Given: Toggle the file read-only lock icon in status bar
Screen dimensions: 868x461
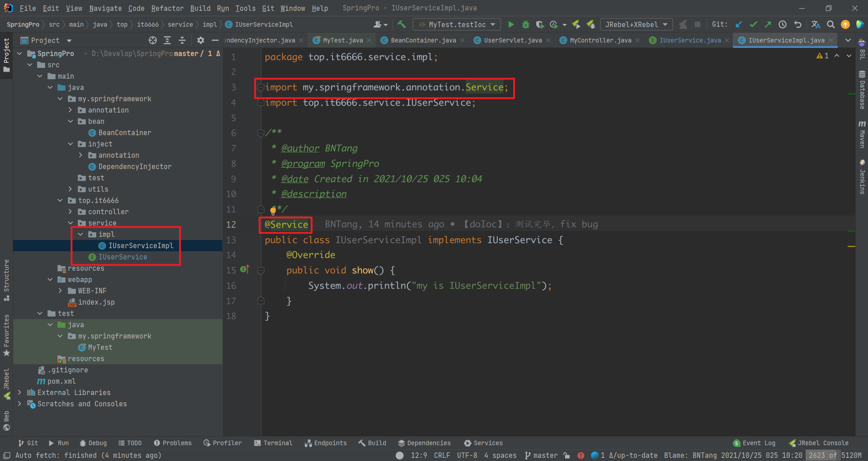Looking at the screenshot, I should tap(566, 455).
